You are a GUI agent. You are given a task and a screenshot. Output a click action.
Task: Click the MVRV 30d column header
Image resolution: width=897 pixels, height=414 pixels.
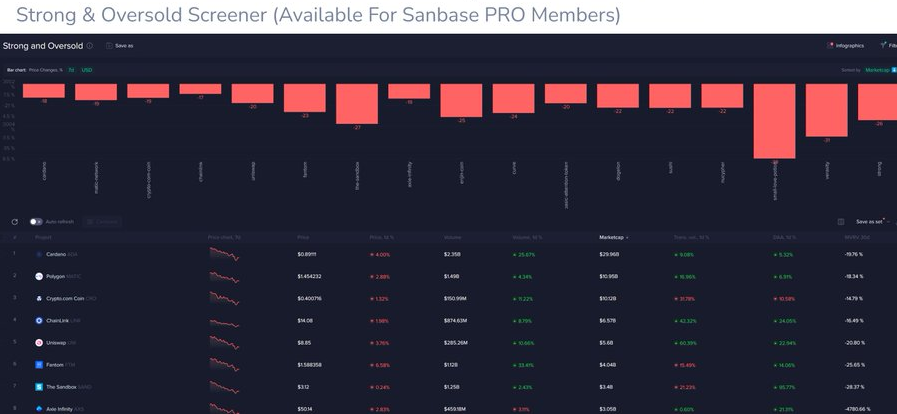(x=856, y=237)
